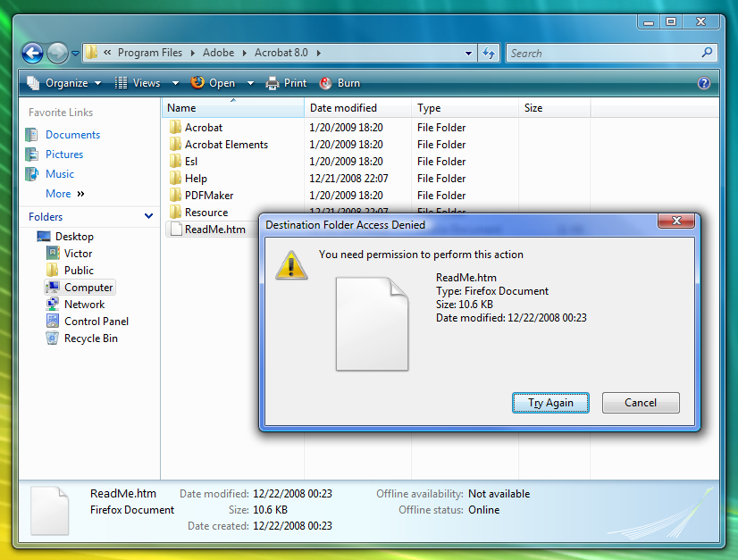Show hidden path levels with the double chevron
Screen dimensions: 738x560
pos(107,52)
